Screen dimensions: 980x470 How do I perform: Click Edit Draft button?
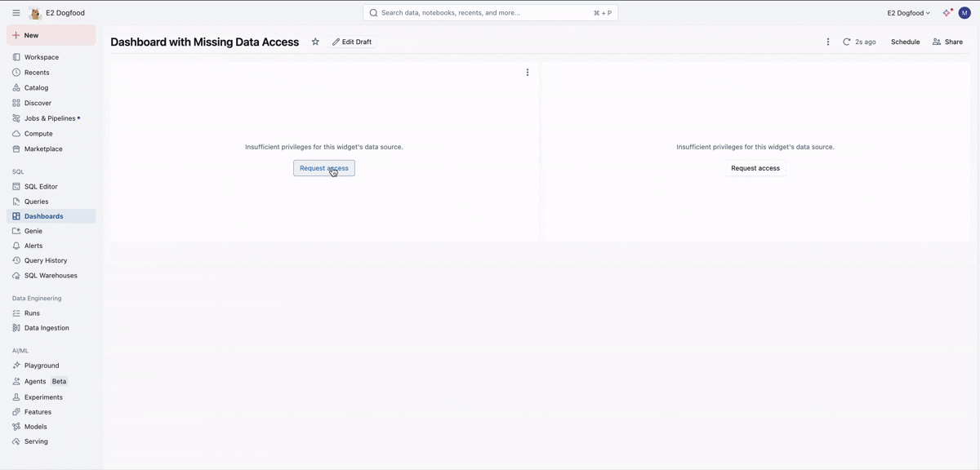352,42
